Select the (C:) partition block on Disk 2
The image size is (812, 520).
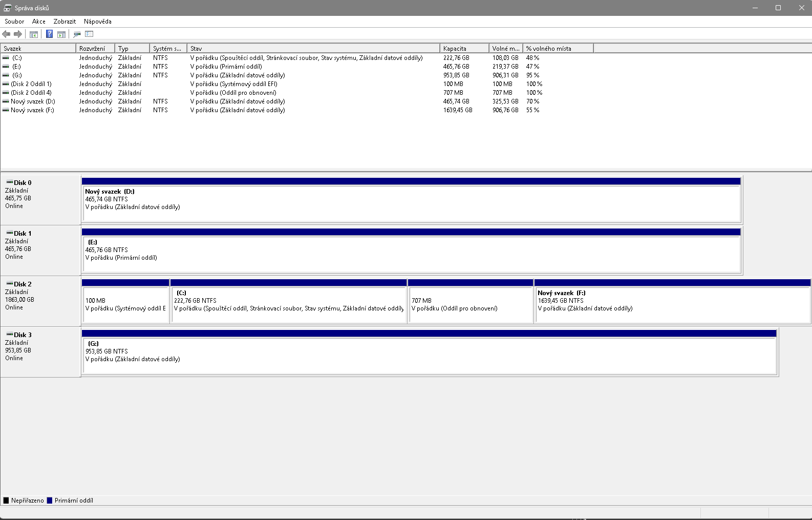(289, 301)
